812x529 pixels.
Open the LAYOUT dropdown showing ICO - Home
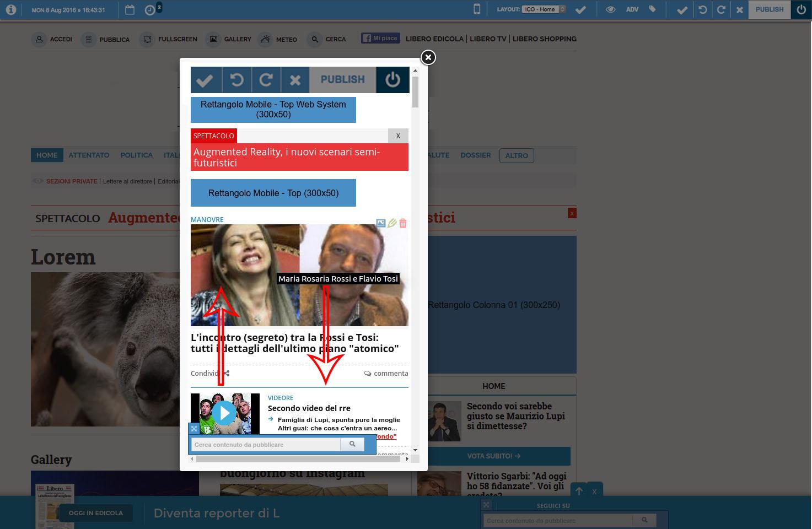pyautogui.click(x=544, y=9)
